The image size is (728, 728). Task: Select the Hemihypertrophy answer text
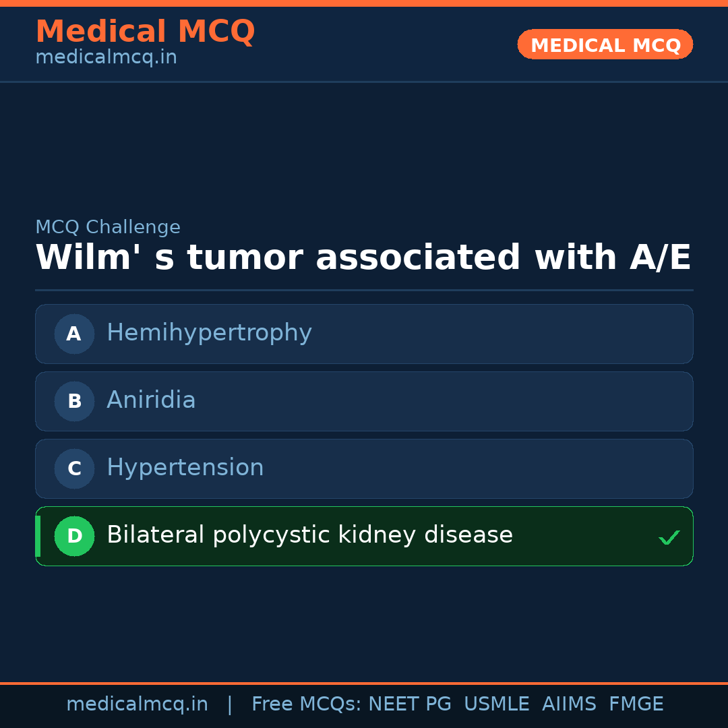(209, 333)
